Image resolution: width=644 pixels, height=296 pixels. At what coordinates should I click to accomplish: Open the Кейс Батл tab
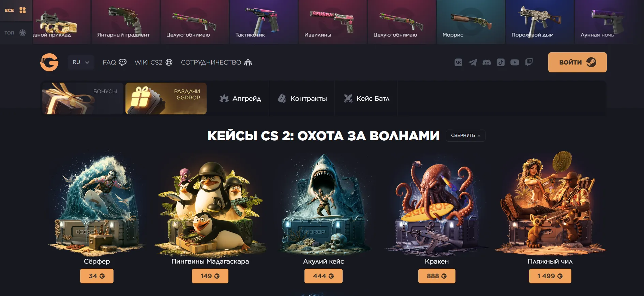click(x=366, y=98)
